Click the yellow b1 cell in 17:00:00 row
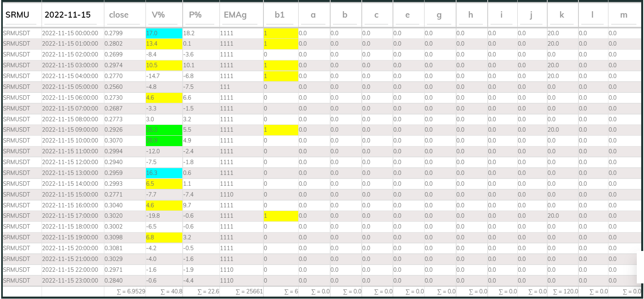This screenshot has width=644, height=299. [281, 216]
